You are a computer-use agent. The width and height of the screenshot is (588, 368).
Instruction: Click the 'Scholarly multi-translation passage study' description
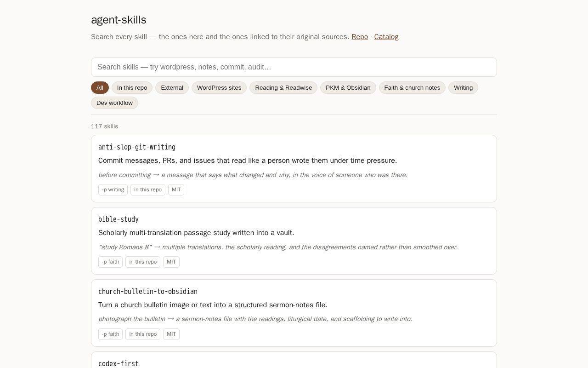point(196,233)
